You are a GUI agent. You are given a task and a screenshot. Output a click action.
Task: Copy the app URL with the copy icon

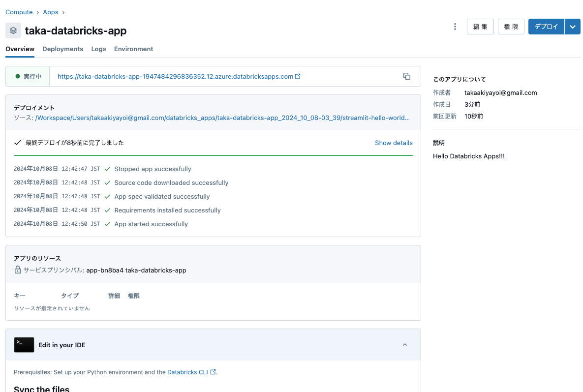pyautogui.click(x=407, y=76)
